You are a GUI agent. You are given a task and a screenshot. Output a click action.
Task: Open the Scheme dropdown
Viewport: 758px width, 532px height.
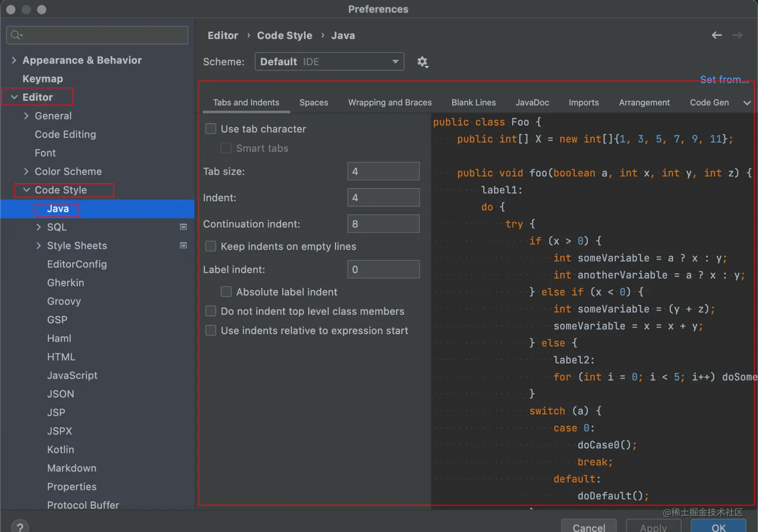(x=329, y=62)
